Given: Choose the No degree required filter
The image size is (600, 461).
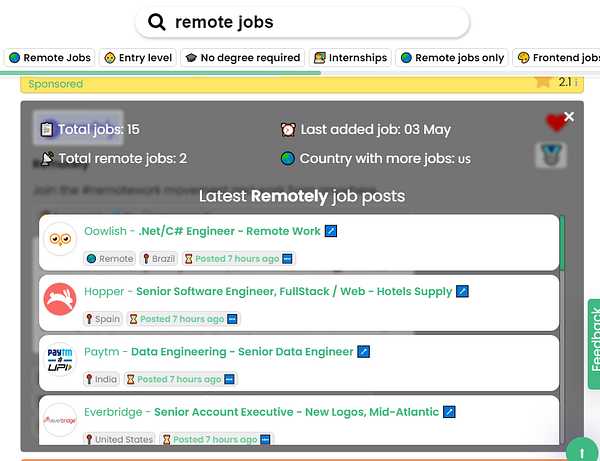Looking at the screenshot, I should [243, 58].
